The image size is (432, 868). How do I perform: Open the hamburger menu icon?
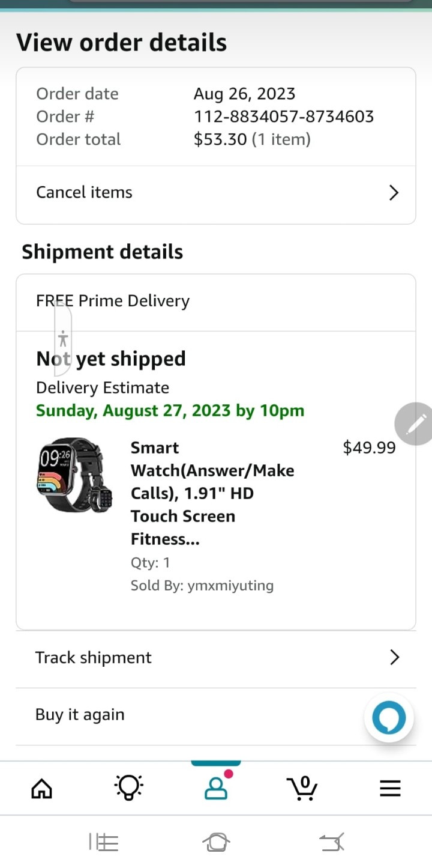[390, 788]
